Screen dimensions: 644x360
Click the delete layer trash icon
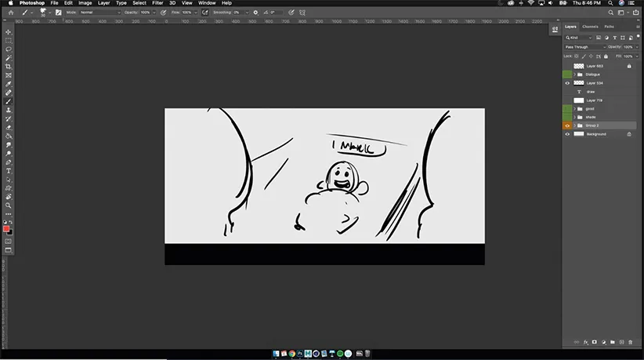631,342
